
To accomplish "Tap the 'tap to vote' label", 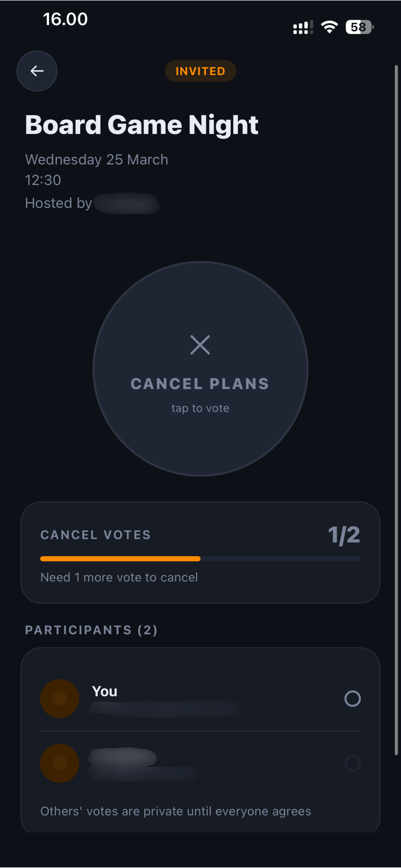I will pos(200,408).
